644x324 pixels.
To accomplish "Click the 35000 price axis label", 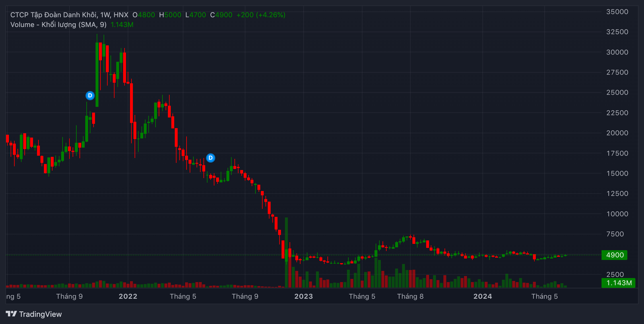I will tap(617, 12).
